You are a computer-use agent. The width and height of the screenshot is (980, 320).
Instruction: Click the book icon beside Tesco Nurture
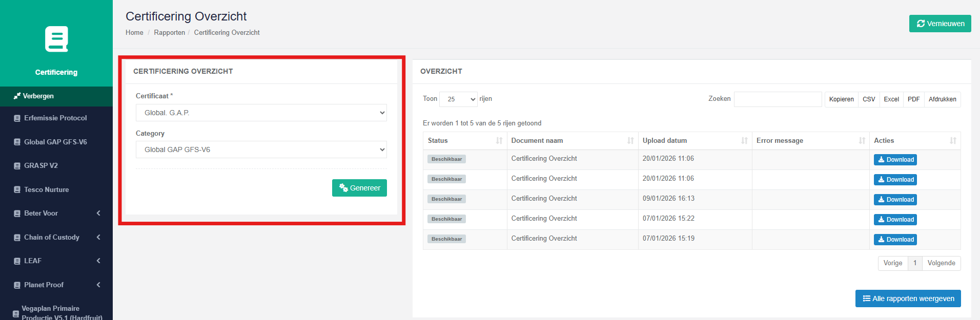click(x=17, y=189)
